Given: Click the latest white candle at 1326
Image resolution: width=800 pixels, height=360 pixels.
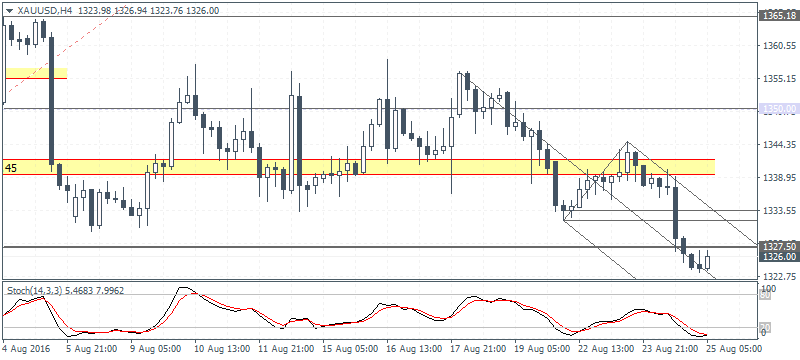Looking at the screenshot, I should 708,262.
